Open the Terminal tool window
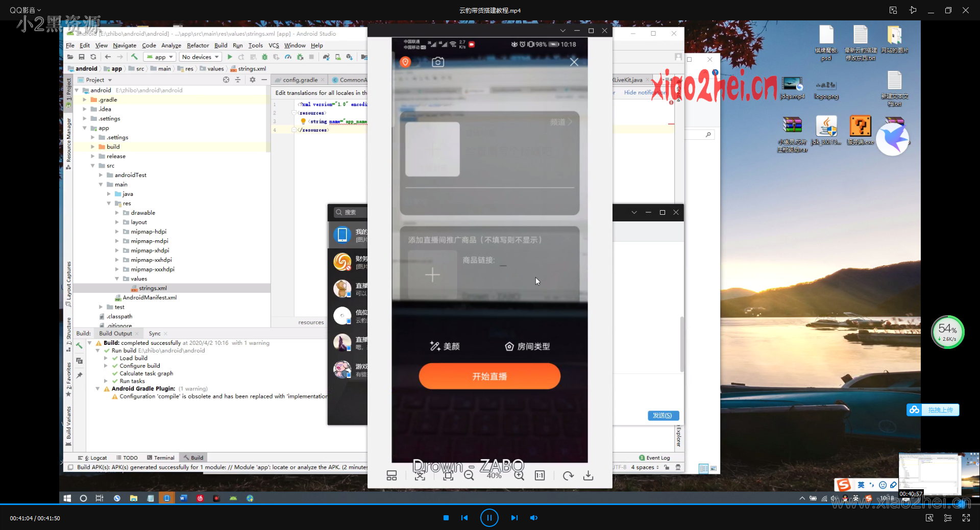Image resolution: width=980 pixels, height=530 pixels. [x=161, y=458]
